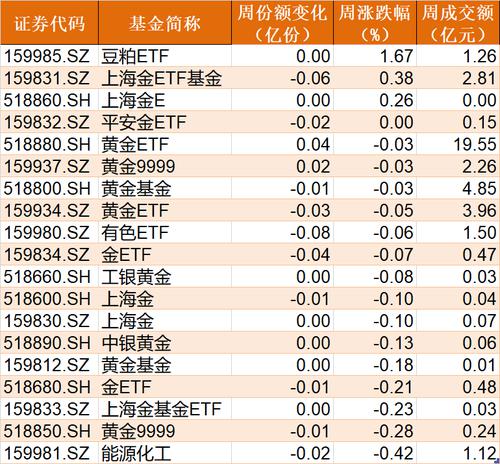
Task: Select the 上海金基金ETF cell
Action: (165, 409)
